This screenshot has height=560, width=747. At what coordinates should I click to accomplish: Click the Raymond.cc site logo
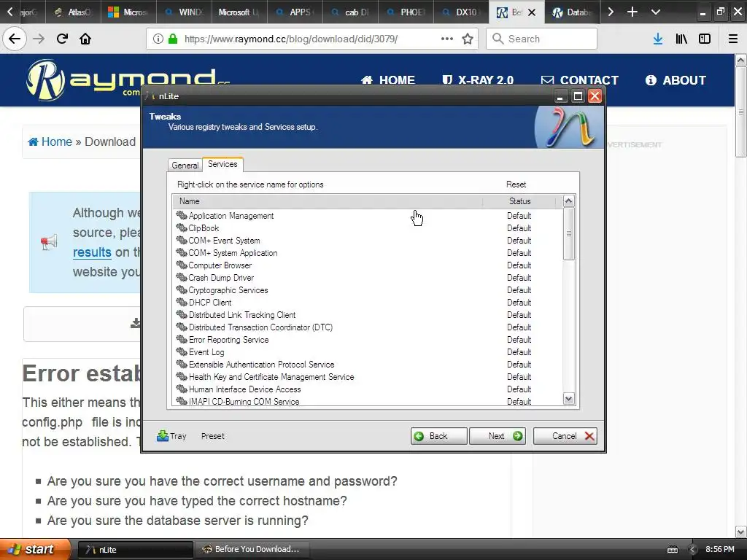pos(128,80)
